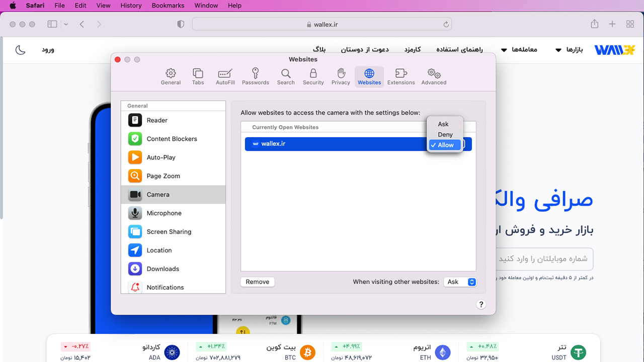The width and height of the screenshot is (644, 362).
Task: Choose Deny in the camera popup menu
Action: coord(445,134)
